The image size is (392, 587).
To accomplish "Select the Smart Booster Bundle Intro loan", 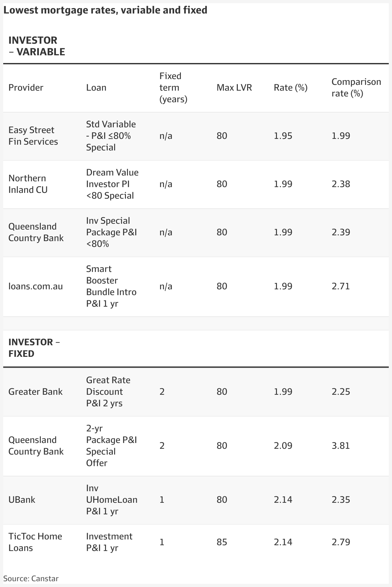I will coord(111,286).
